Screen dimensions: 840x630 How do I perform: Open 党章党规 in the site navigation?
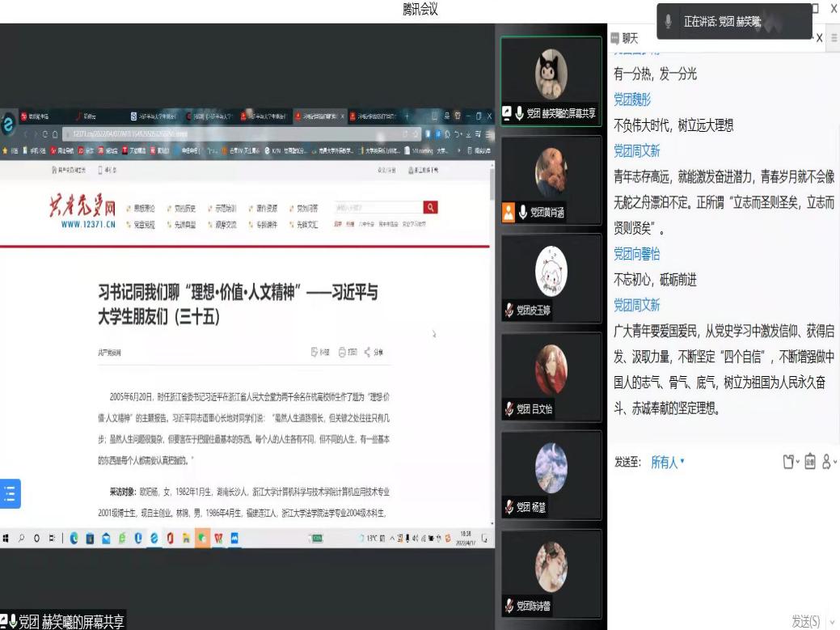click(x=144, y=225)
